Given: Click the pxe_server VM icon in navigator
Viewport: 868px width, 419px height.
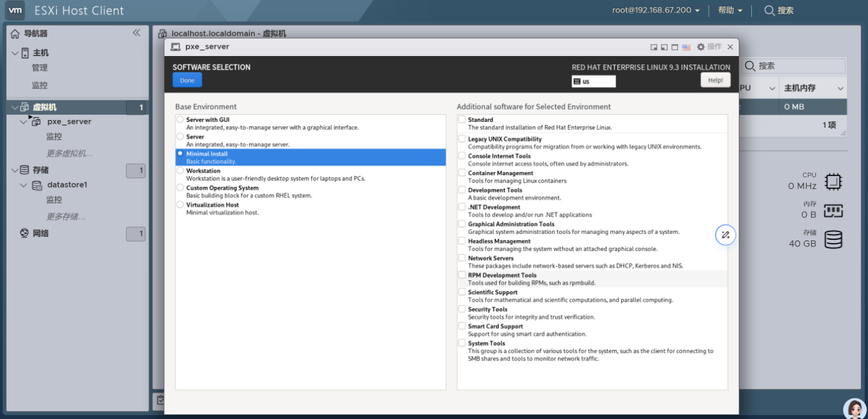Looking at the screenshot, I should click(x=36, y=122).
